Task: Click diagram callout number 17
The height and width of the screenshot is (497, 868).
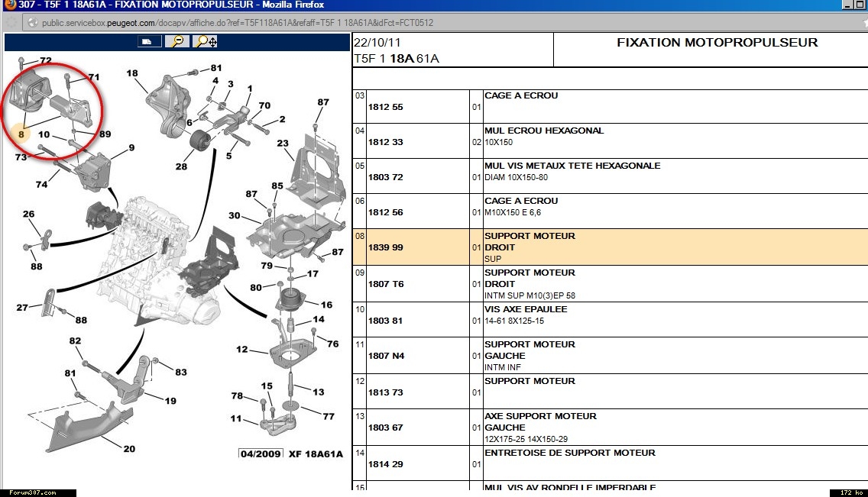Action: (x=313, y=273)
